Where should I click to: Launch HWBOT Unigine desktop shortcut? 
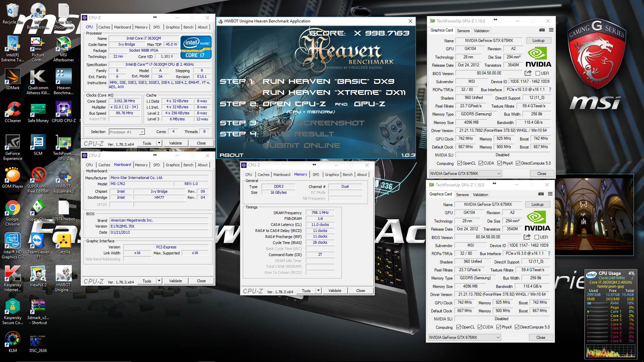63,279
